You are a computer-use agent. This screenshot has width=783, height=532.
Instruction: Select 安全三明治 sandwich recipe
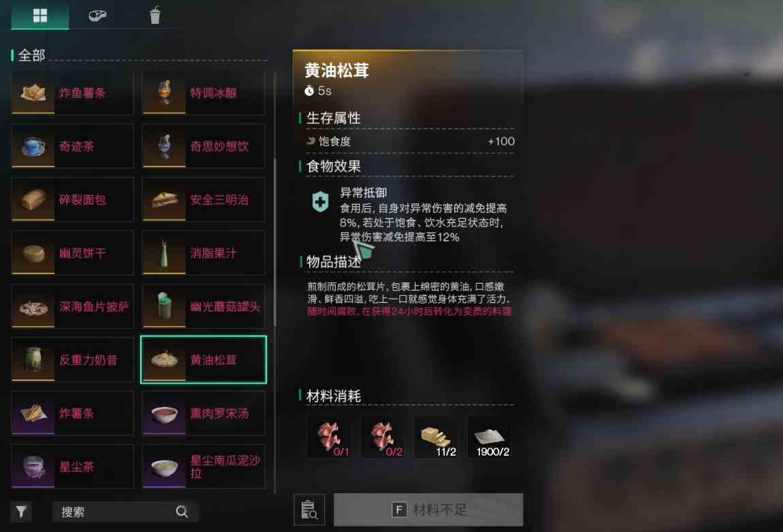point(204,199)
